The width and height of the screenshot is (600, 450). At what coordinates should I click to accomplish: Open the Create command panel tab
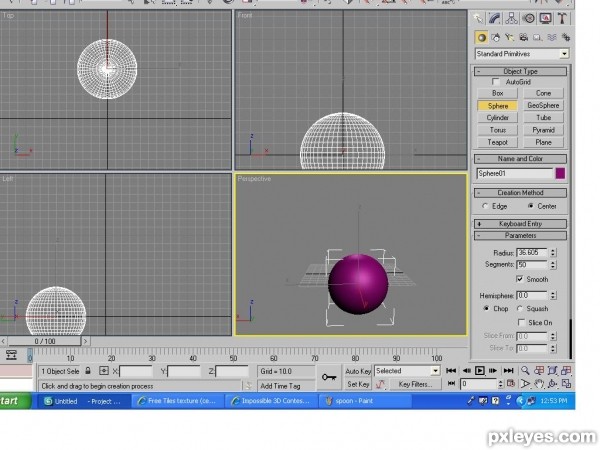478,18
